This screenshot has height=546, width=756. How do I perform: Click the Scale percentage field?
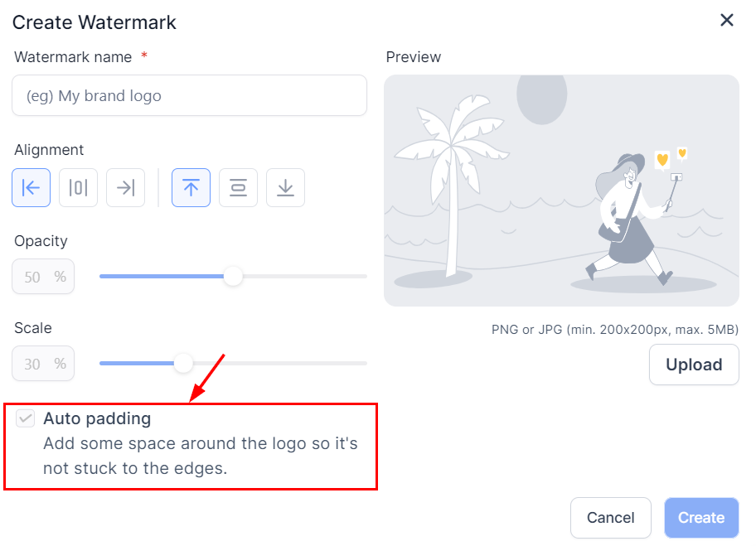click(x=42, y=364)
